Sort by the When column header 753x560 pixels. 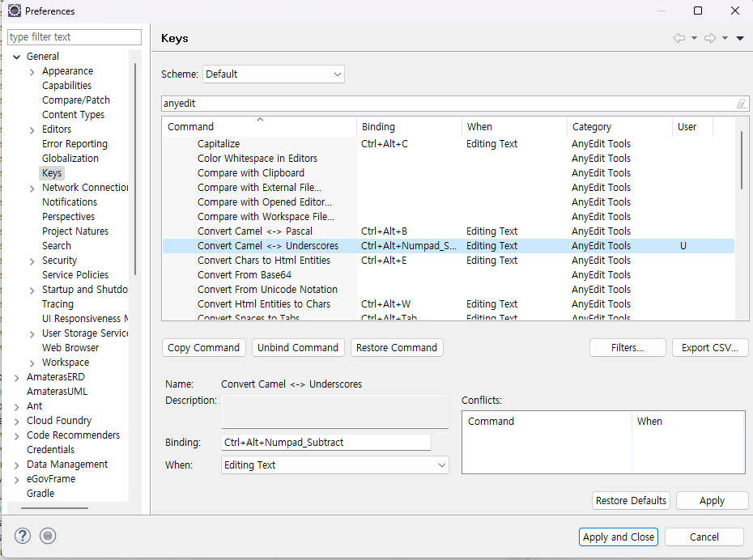click(514, 127)
